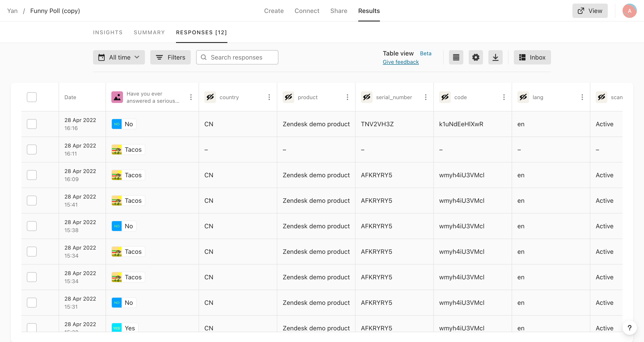Click the View button
Image resolution: width=644 pixels, height=342 pixels.
point(590,11)
